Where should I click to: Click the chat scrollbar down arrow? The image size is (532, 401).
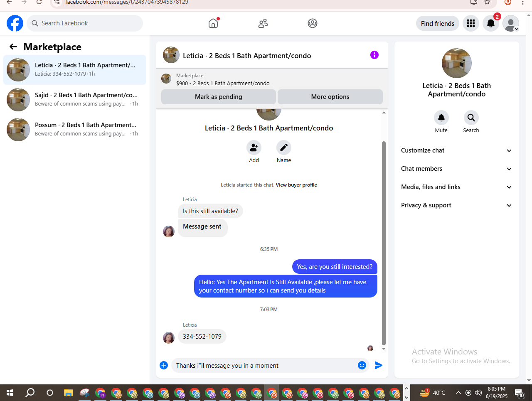coord(384,349)
